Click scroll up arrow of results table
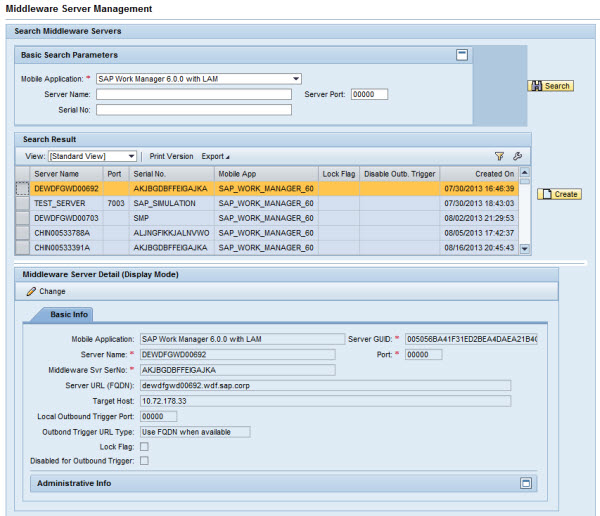 (x=525, y=172)
